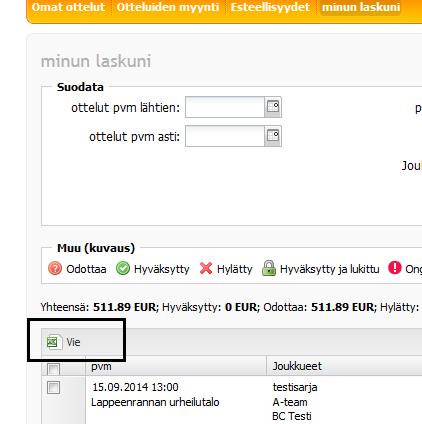Click the red X Hylätty icon

click(x=206, y=268)
